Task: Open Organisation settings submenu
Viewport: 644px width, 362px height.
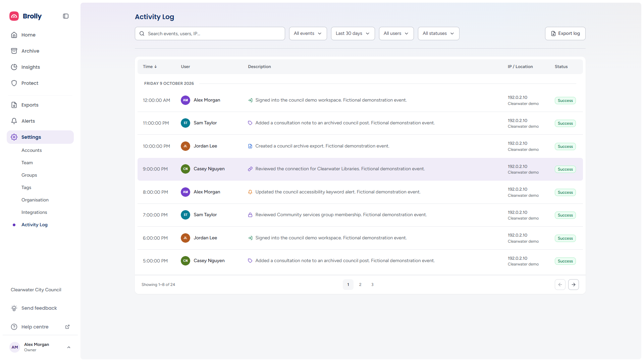Action: [x=35, y=200]
